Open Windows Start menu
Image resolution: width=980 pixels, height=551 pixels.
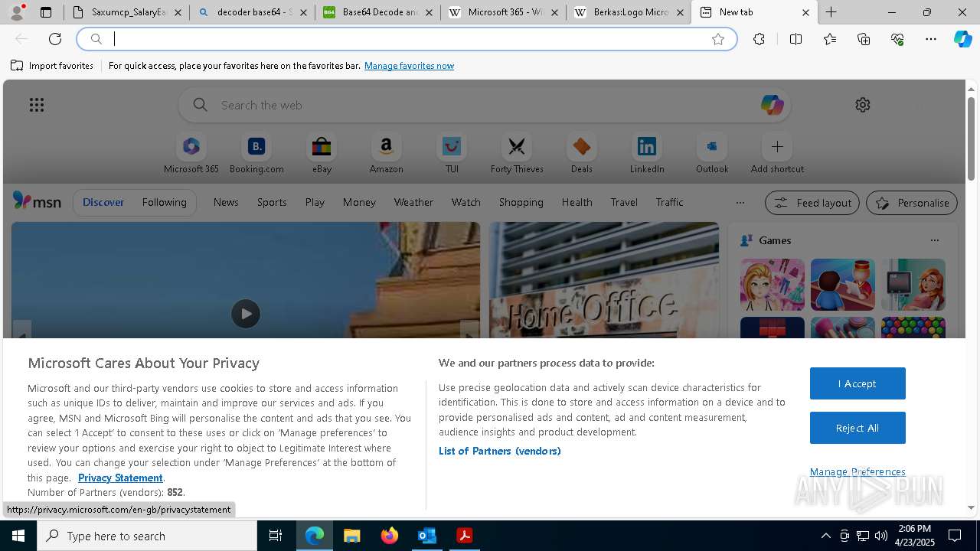[18, 536]
